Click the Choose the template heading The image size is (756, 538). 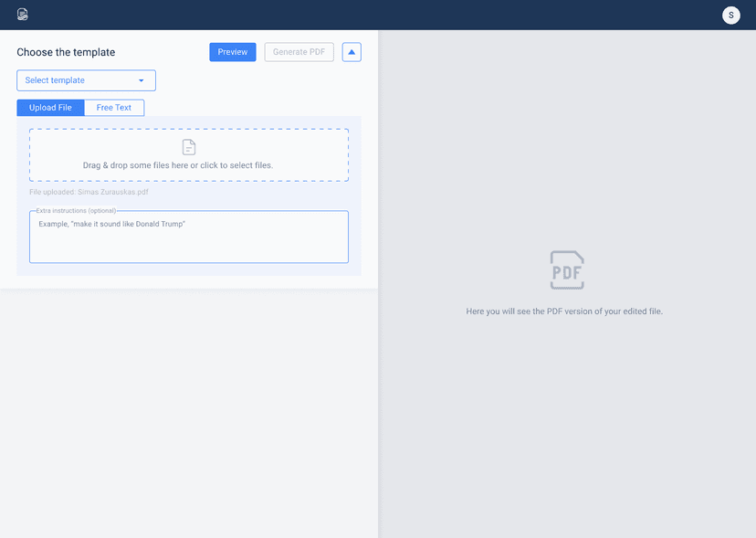point(65,52)
